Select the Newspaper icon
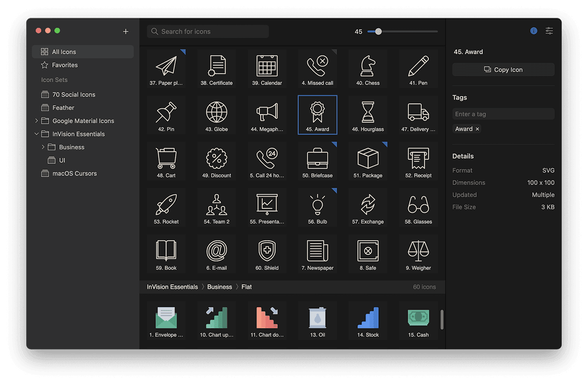This screenshot has height=384, width=588. pos(318,254)
